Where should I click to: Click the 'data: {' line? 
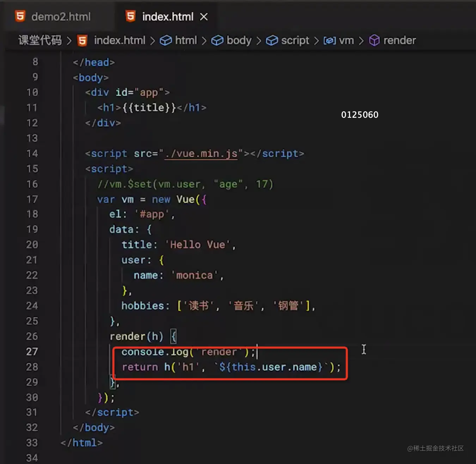[130, 230]
